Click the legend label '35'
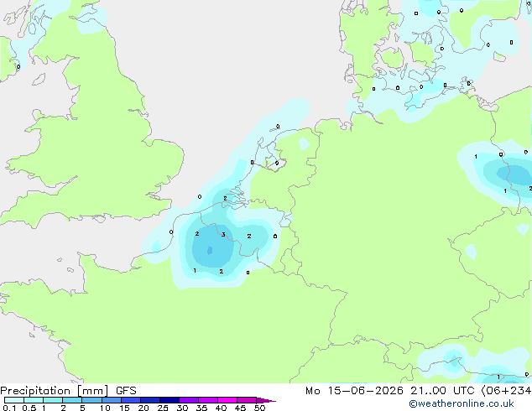The image size is (532, 411). (201, 408)
